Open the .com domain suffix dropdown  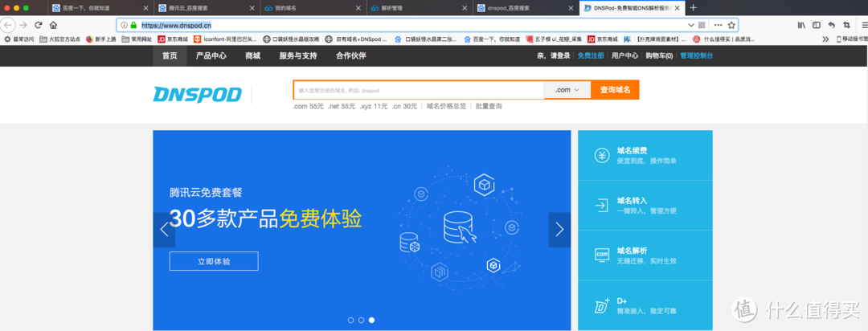tap(567, 90)
